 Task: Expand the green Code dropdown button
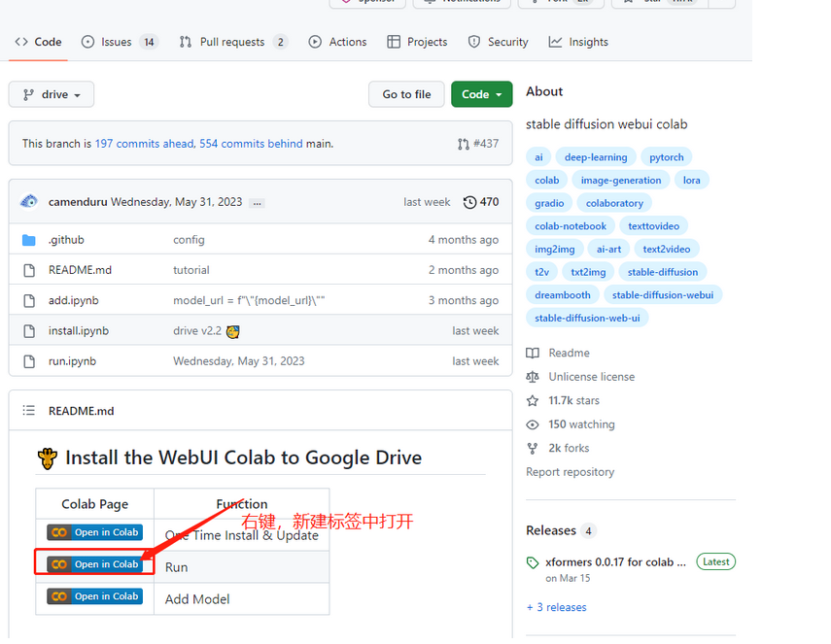482,94
